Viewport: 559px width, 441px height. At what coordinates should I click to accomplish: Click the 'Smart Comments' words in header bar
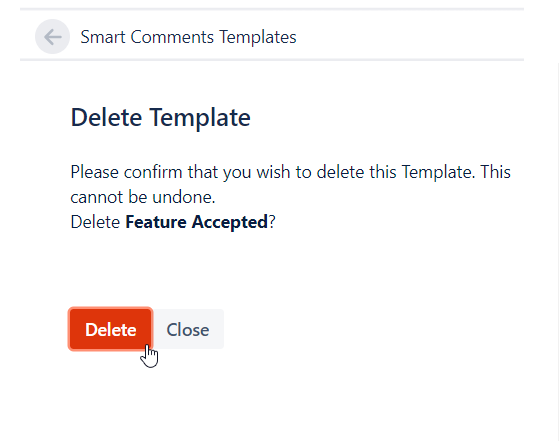tap(147, 37)
